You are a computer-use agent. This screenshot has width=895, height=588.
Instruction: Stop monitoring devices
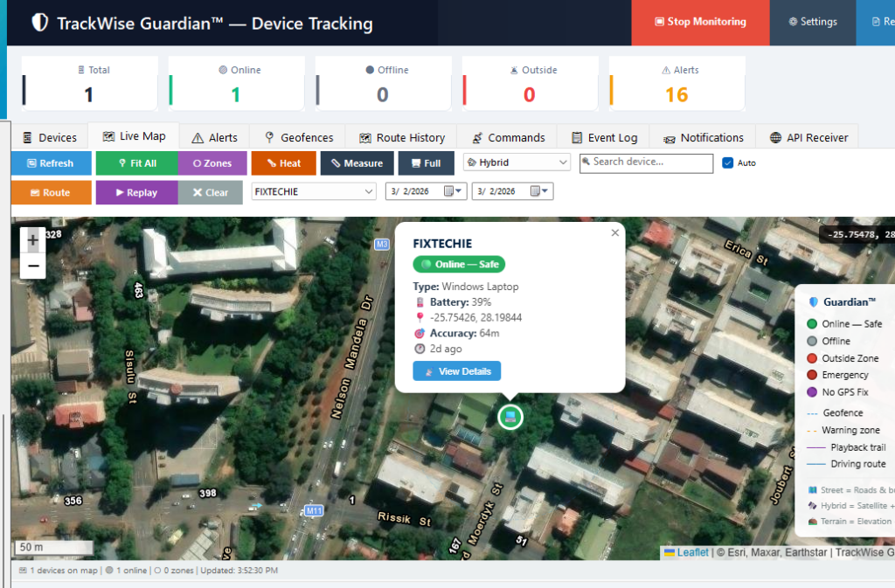tap(700, 22)
